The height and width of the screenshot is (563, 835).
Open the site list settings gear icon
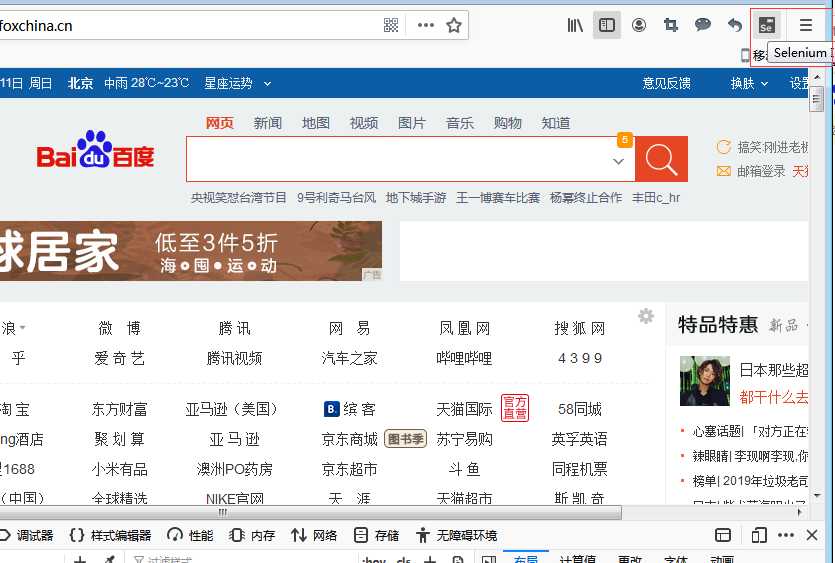pos(646,316)
